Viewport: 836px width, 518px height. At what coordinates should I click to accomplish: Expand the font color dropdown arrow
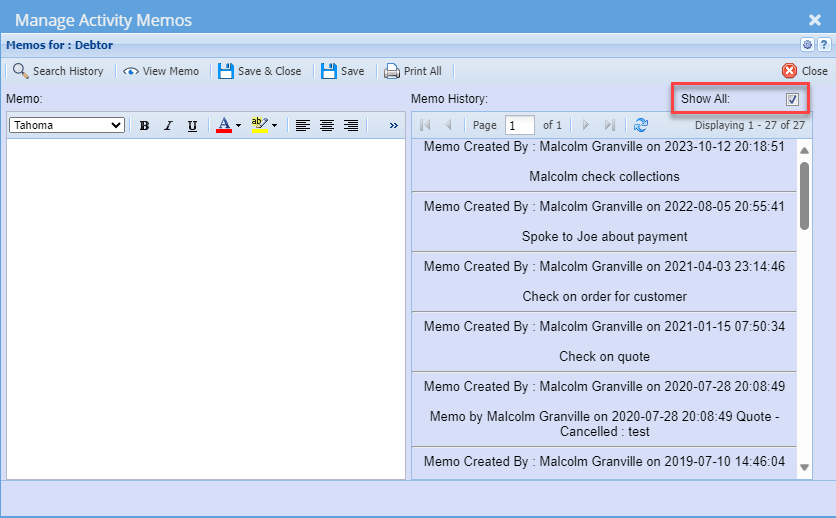(x=239, y=126)
